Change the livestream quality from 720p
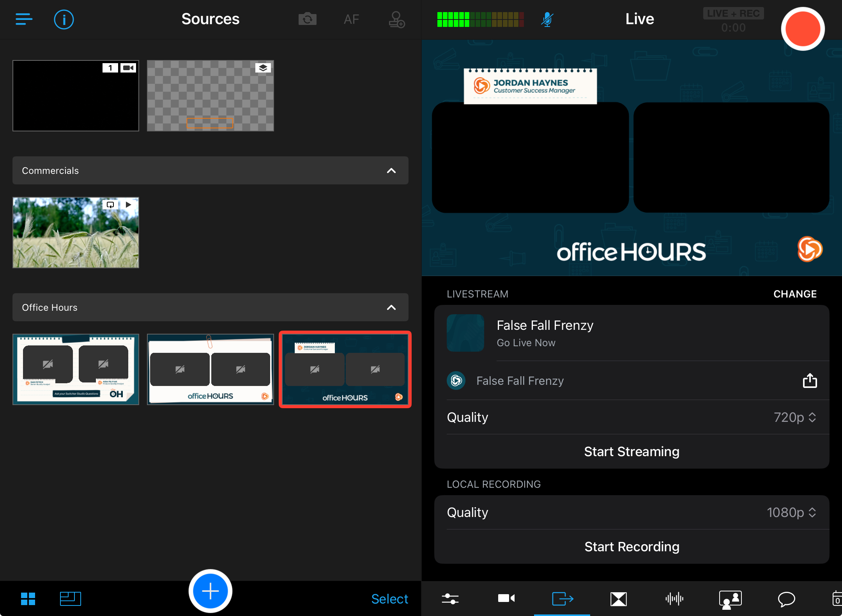This screenshot has height=616, width=842. [794, 417]
